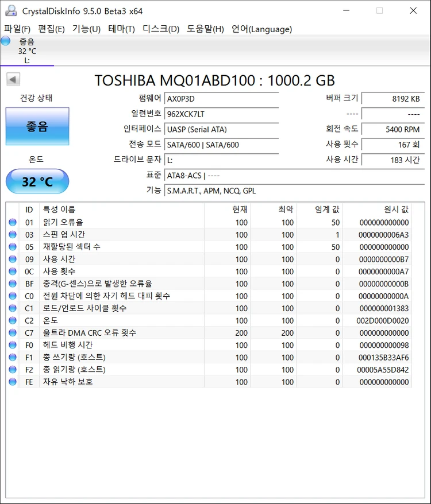Click current value 200 in row C7
Viewport: 431px width, 504px height.
(241, 333)
